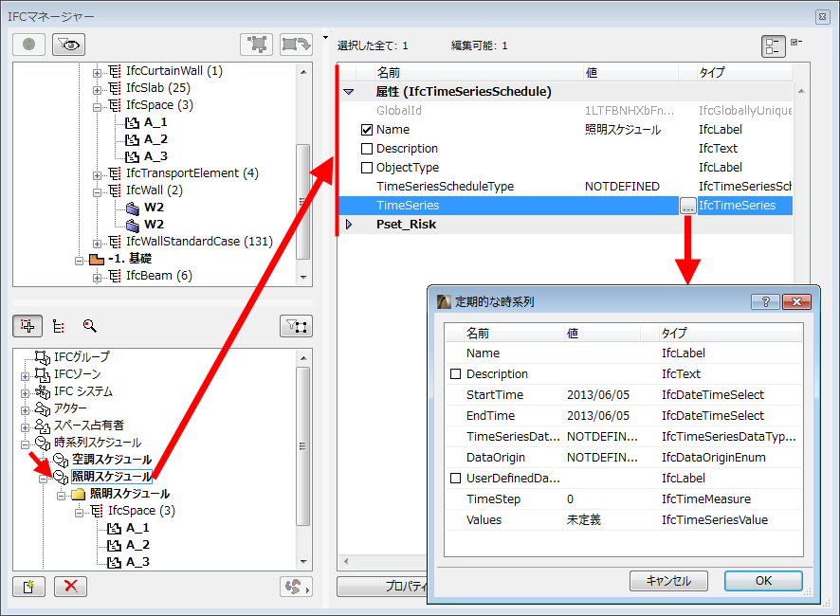Open the assign elements icon dropdown
The height and width of the screenshot is (616, 840).
point(296,587)
